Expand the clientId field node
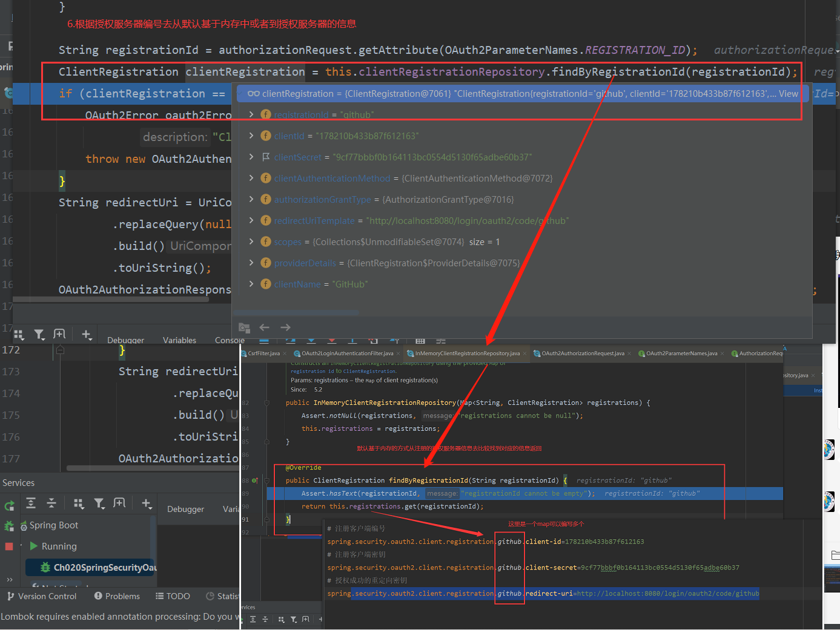The image size is (840, 630). coord(251,136)
